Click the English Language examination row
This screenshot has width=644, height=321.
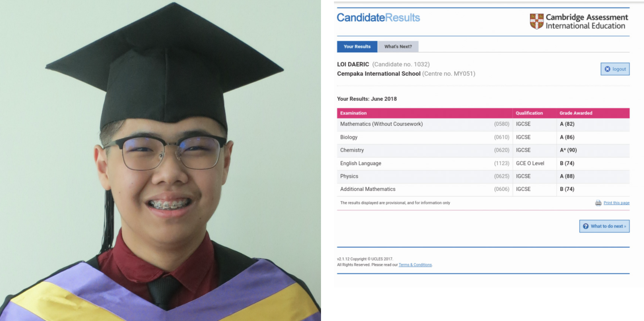click(x=483, y=163)
